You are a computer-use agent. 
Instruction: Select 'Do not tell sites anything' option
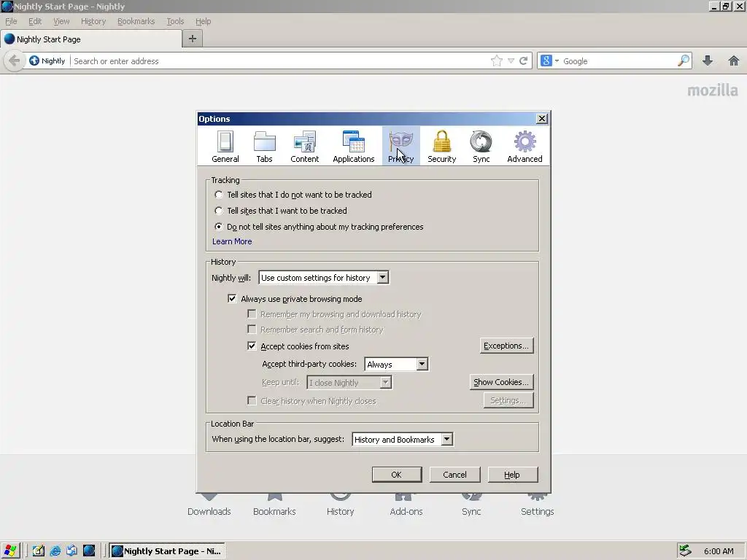point(219,227)
